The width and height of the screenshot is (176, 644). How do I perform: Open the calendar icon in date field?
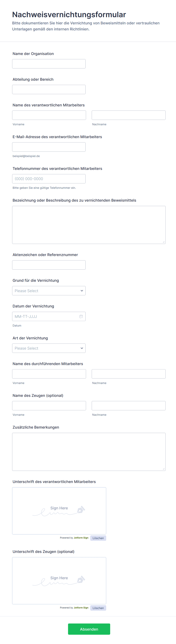pos(81,317)
